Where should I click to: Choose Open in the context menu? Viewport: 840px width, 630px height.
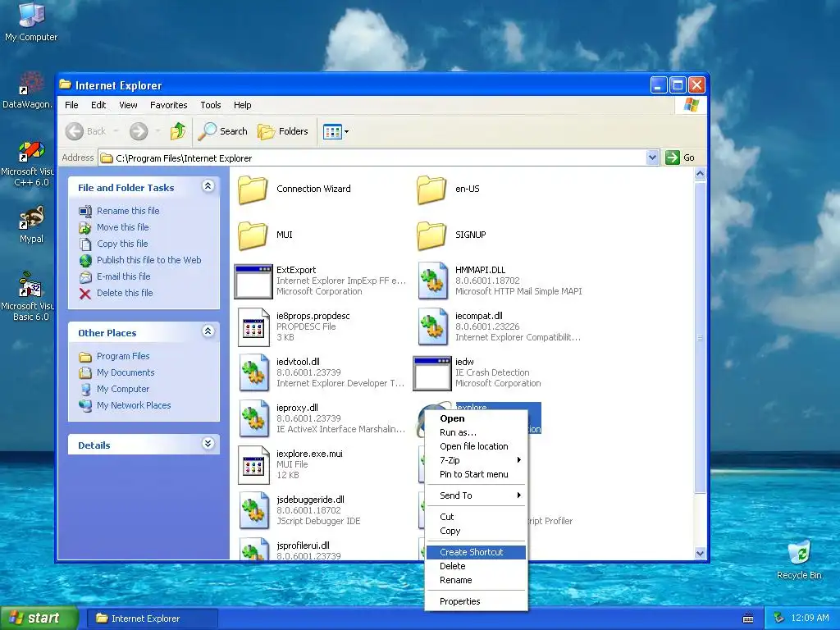click(476, 418)
